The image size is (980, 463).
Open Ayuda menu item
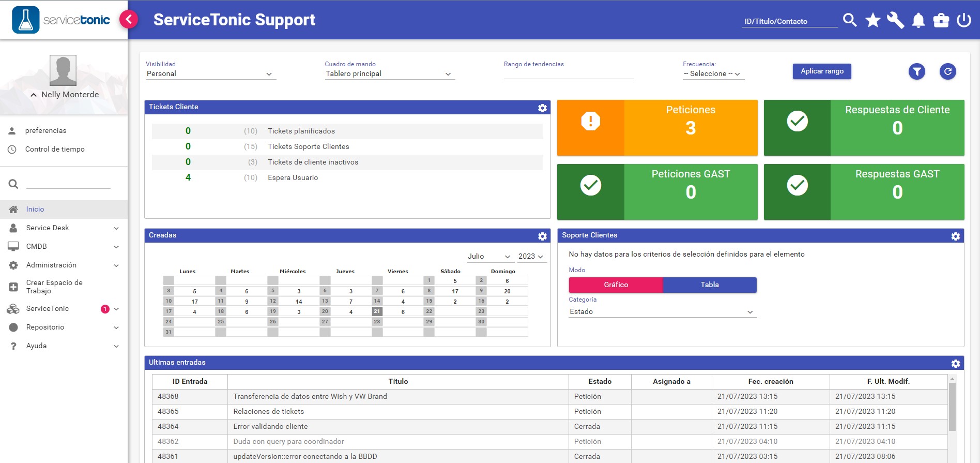click(x=36, y=346)
